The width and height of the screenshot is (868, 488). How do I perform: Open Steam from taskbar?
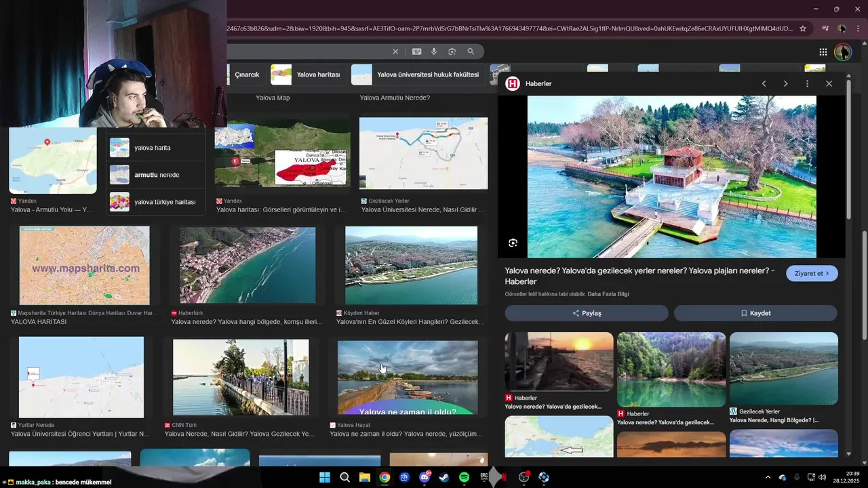[444, 477]
